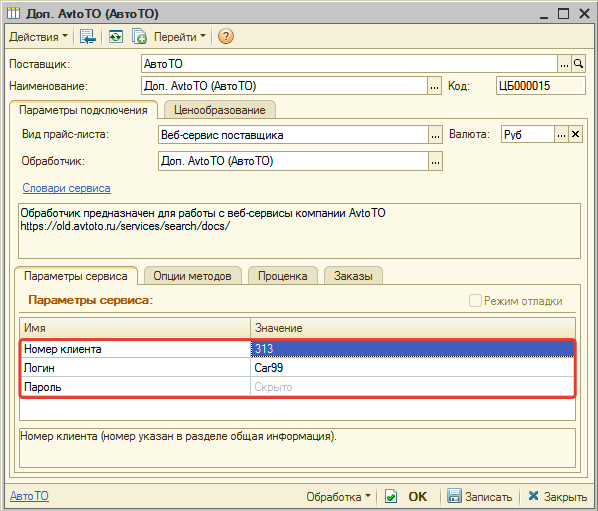The height and width of the screenshot is (511, 598).
Task: Click the copy-new-element toolbar icon
Action: pyautogui.click(x=139, y=37)
